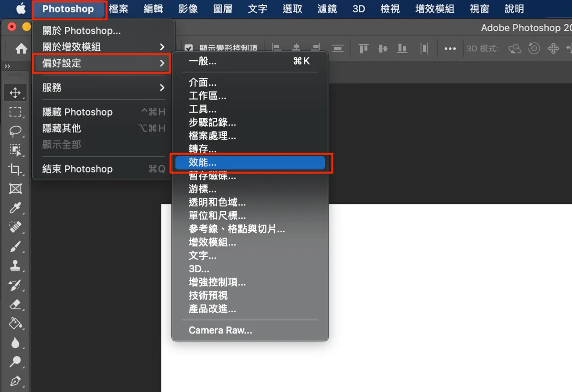Screen dimensions: 572x392
Task: Select the Lasso tool
Action: click(16, 131)
